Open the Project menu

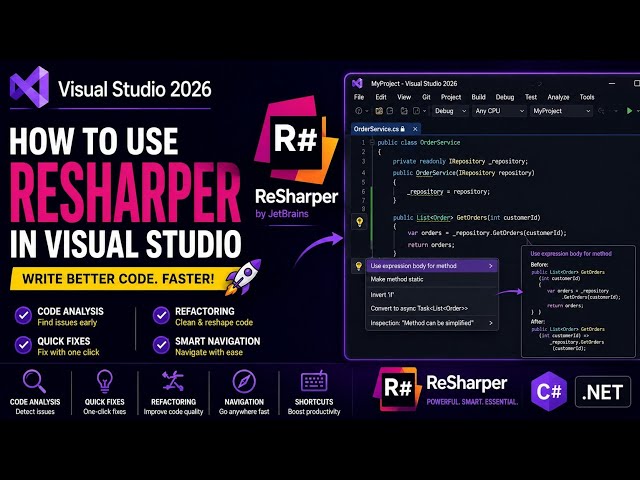tap(451, 97)
